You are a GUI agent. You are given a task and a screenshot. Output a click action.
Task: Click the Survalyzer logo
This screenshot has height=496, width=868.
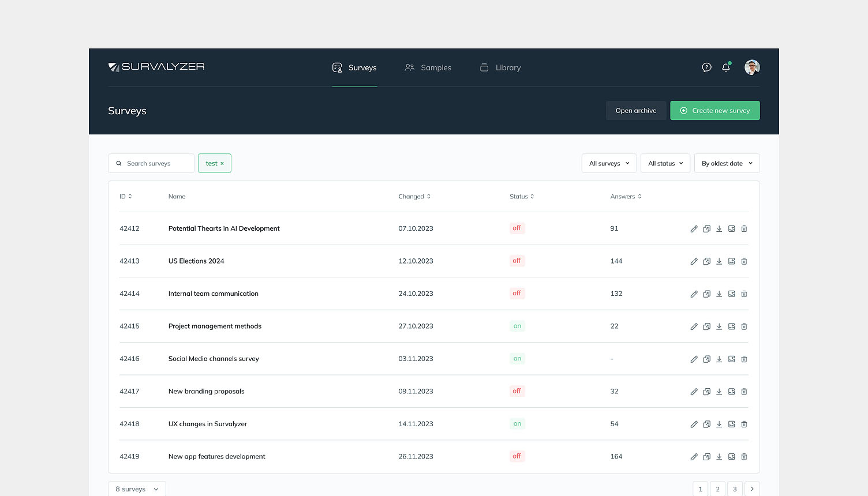coord(156,67)
